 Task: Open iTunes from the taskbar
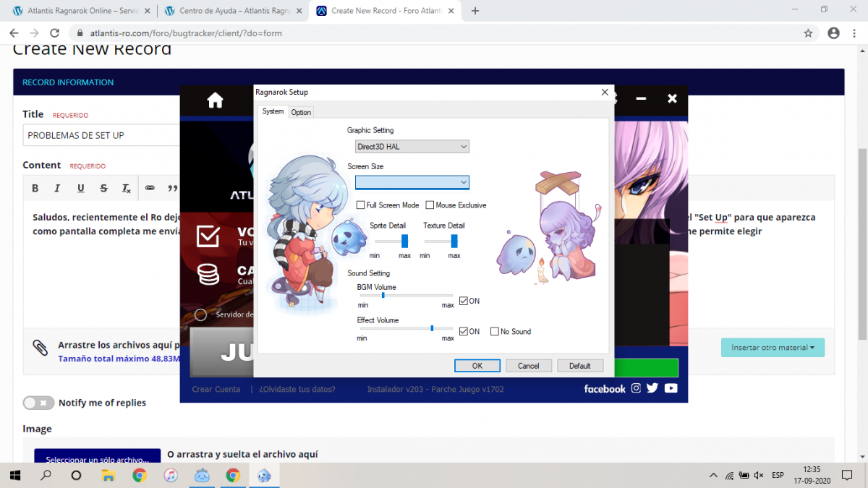(171, 475)
